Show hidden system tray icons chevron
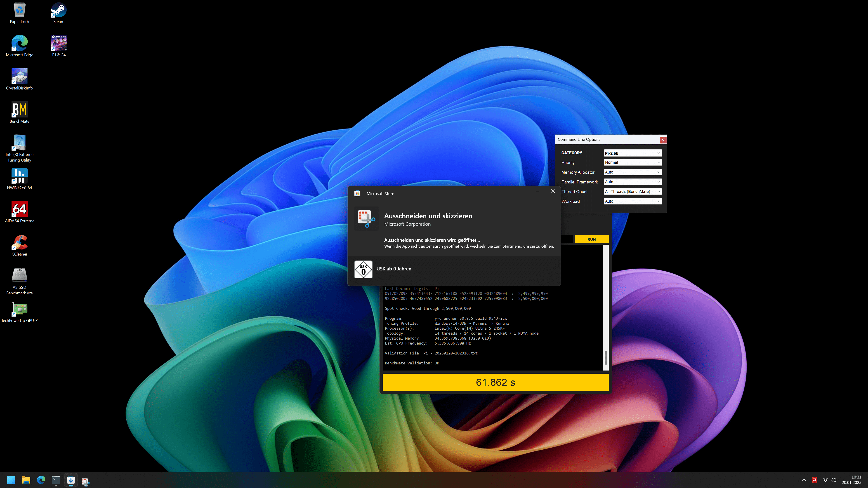Image resolution: width=868 pixels, height=488 pixels. point(804,480)
